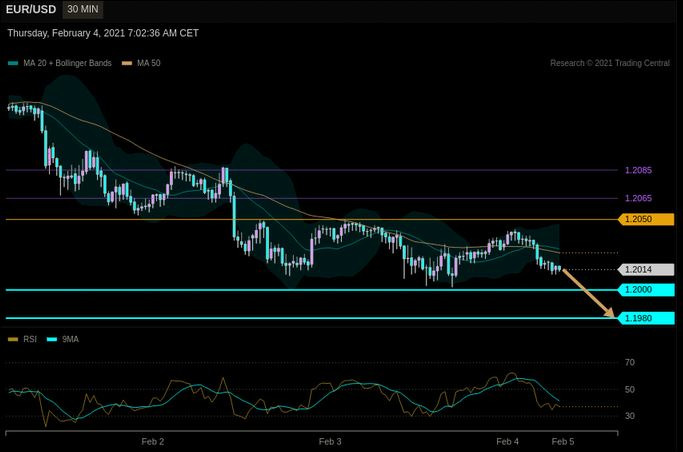Viewport: 683px width, 452px height.
Task: Click the 1.2065 resistance level label
Action: (638, 198)
